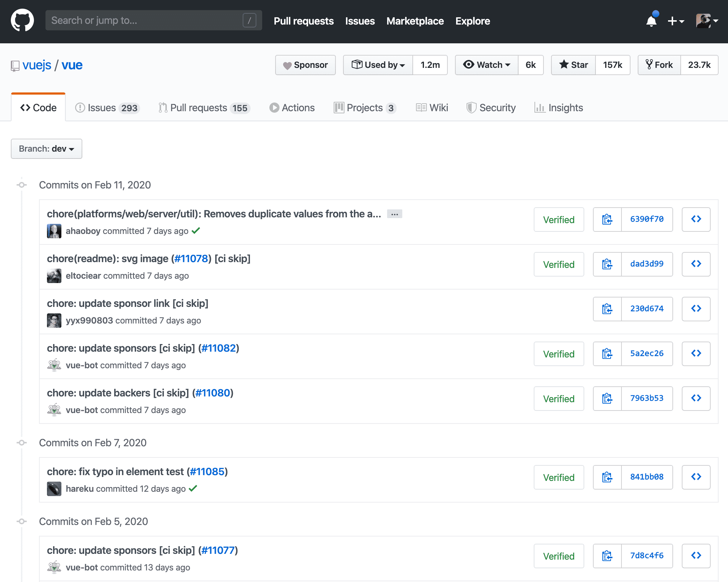The image size is (728, 582).
Task: Browse repository at commit 6390f70
Action: click(x=696, y=220)
